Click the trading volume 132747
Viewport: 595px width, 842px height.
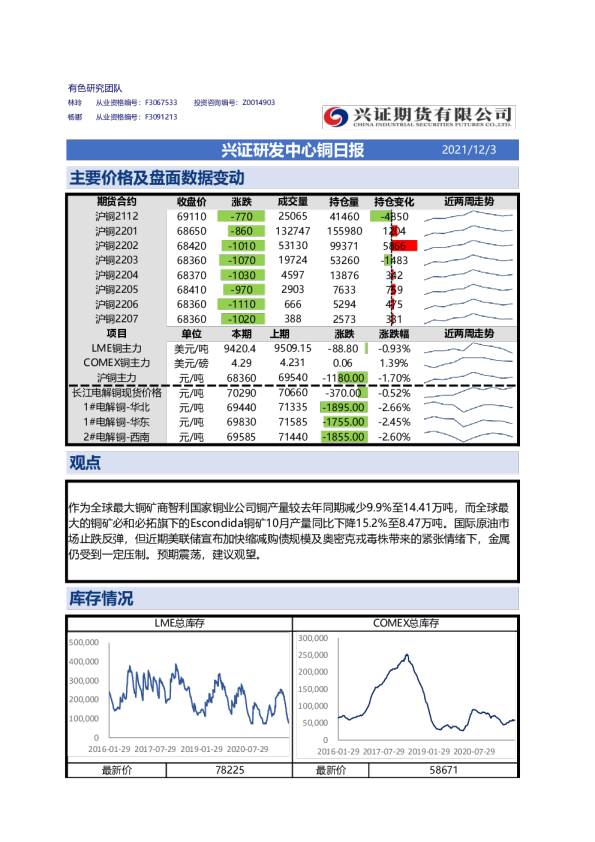click(x=293, y=231)
